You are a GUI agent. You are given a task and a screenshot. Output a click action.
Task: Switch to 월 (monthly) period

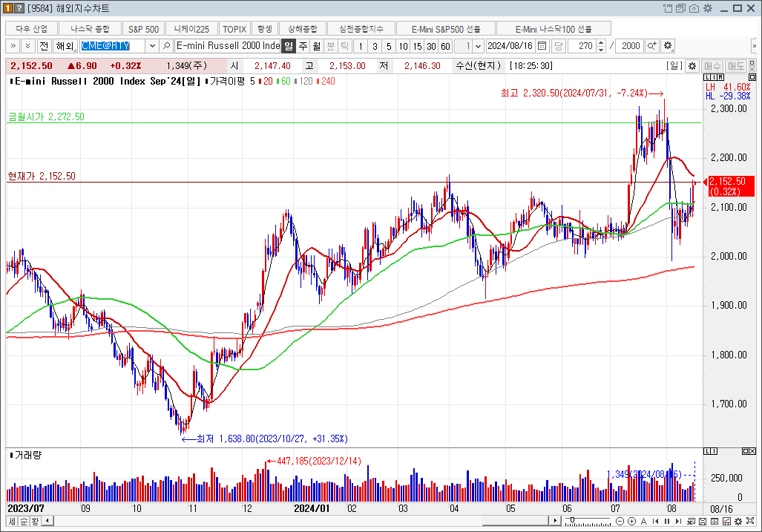tap(317, 46)
